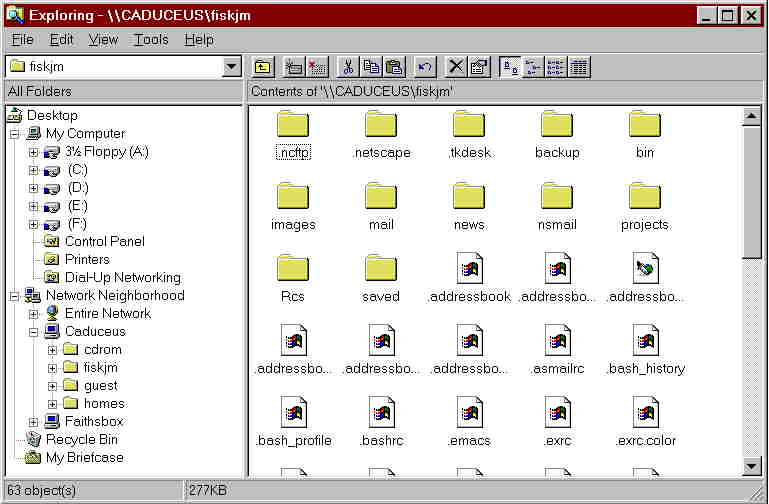Select Control Panel in folder tree
769x504 pixels.
coord(104,242)
